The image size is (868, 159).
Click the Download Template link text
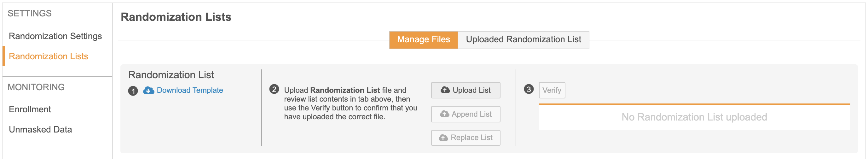click(190, 90)
